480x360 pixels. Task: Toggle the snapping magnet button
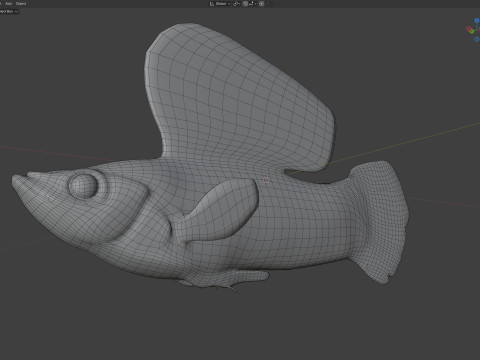pyautogui.click(x=245, y=4)
